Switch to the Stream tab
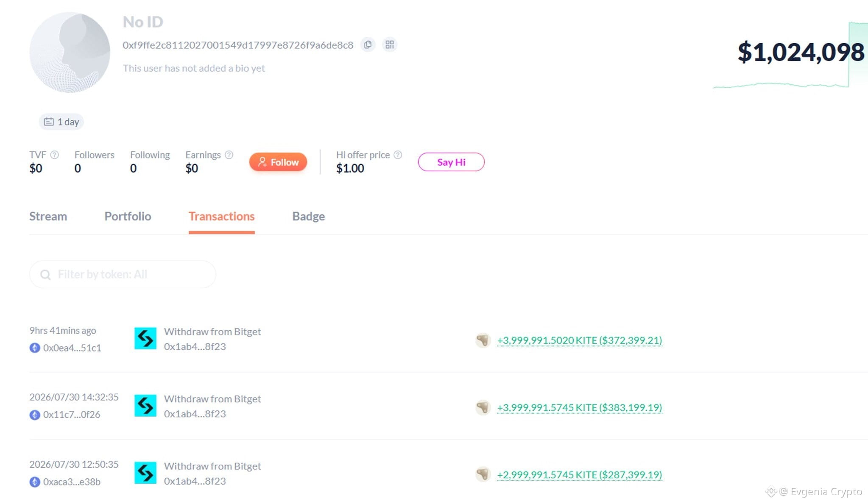Screen dimensions: 868x502 (x=48, y=216)
